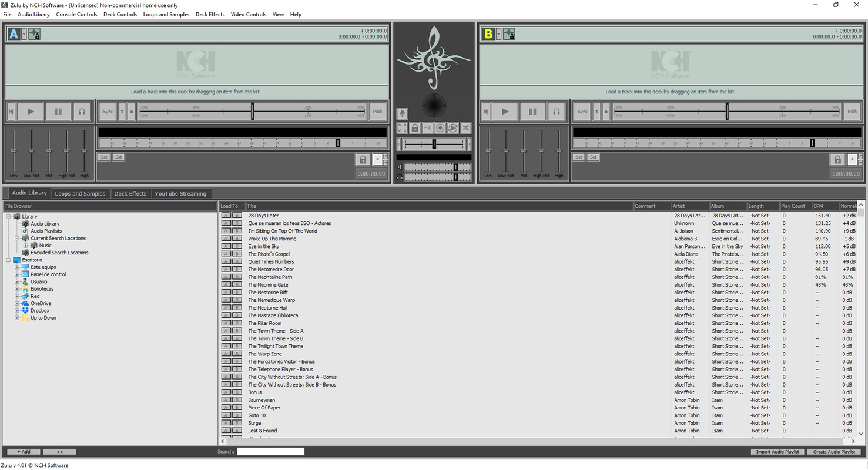This screenshot has width=868, height=470.
Task: Click the pitch down arrows on Deck B
Action: tap(597, 111)
